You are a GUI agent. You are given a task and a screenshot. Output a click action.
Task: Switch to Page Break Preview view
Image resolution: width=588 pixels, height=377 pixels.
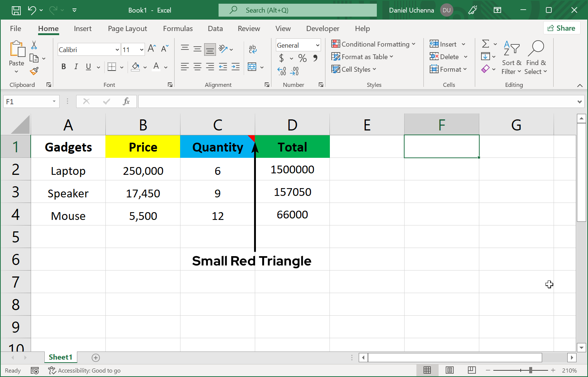pos(472,370)
